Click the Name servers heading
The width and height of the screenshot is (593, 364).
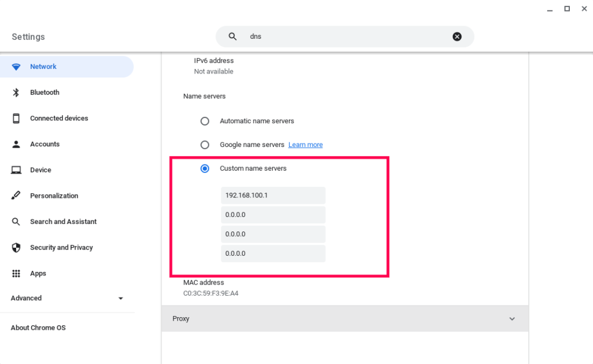point(204,97)
